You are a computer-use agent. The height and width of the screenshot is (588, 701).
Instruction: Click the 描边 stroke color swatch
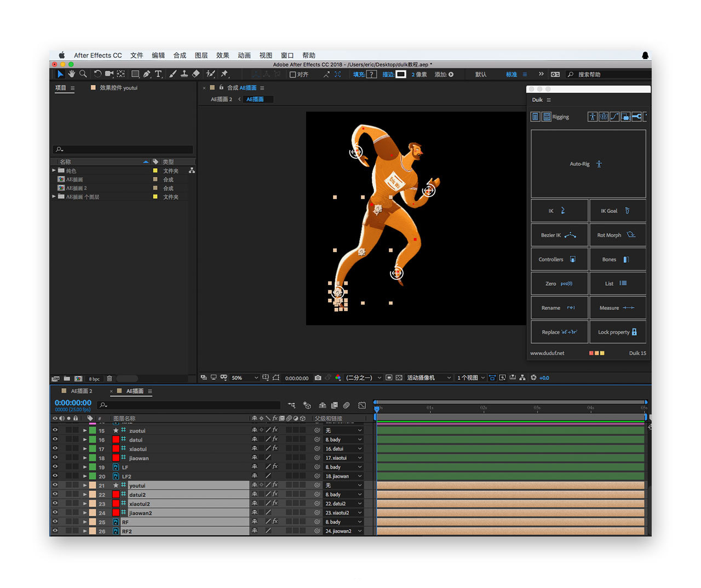401,74
